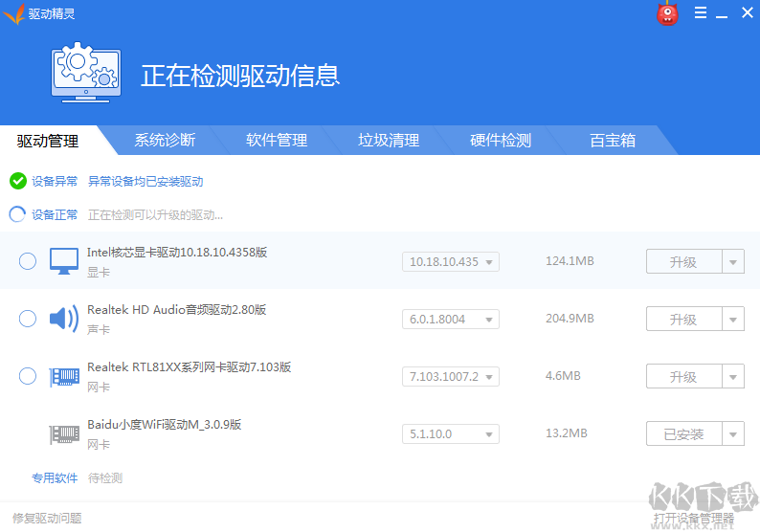The width and height of the screenshot is (760, 532).
Task: Click the Intel graphics monitor icon
Action: [x=64, y=261]
